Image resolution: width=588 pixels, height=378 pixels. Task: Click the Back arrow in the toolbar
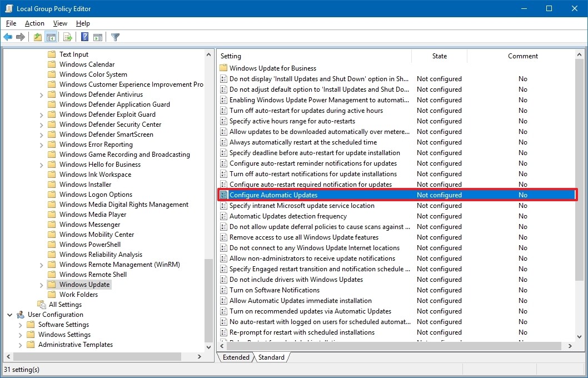point(8,37)
